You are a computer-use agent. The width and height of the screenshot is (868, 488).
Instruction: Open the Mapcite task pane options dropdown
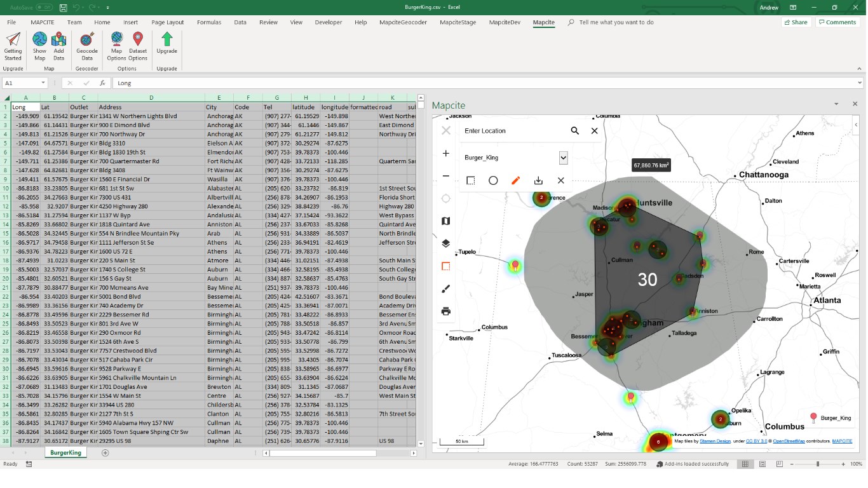[836, 104]
